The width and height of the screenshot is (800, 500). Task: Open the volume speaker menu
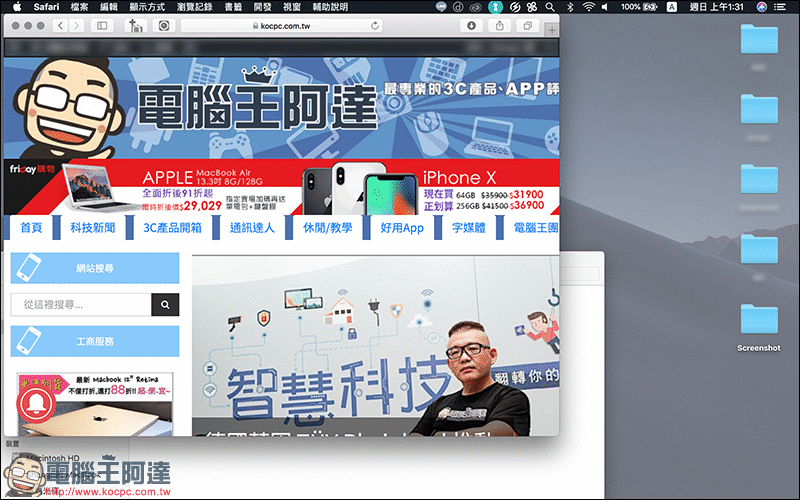point(605,7)
